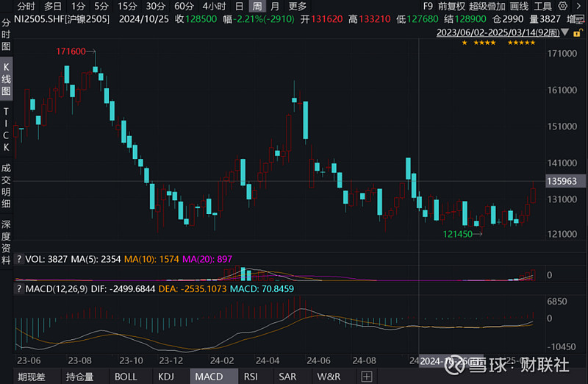The image size is (588, 384).
Task: Expand the 更多 periods dropdown
Action: [298, 6]
